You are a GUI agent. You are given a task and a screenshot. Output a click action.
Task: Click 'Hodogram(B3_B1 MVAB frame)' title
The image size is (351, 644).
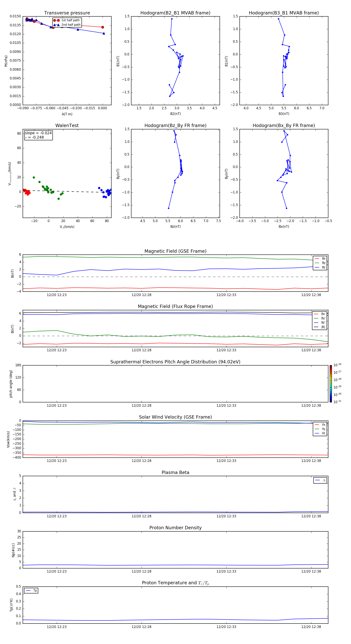[x=284, y=13]
